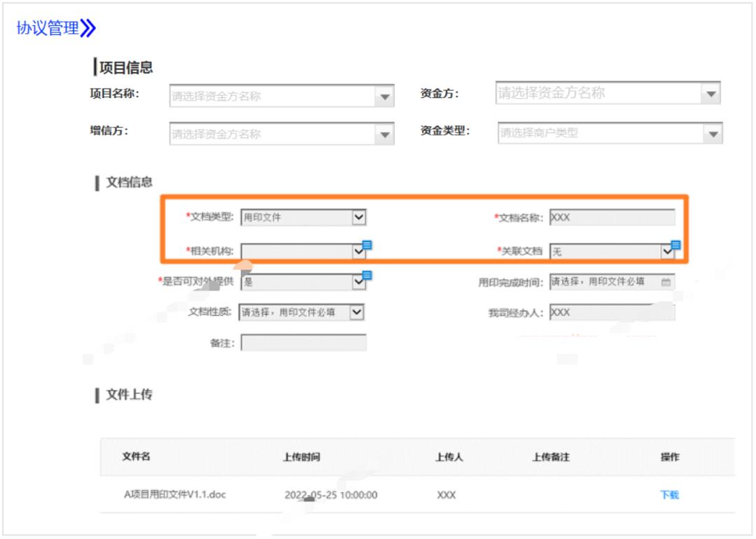
Task: Click the double chevron icon beside 协议管理
Action: tap(87, 29)
